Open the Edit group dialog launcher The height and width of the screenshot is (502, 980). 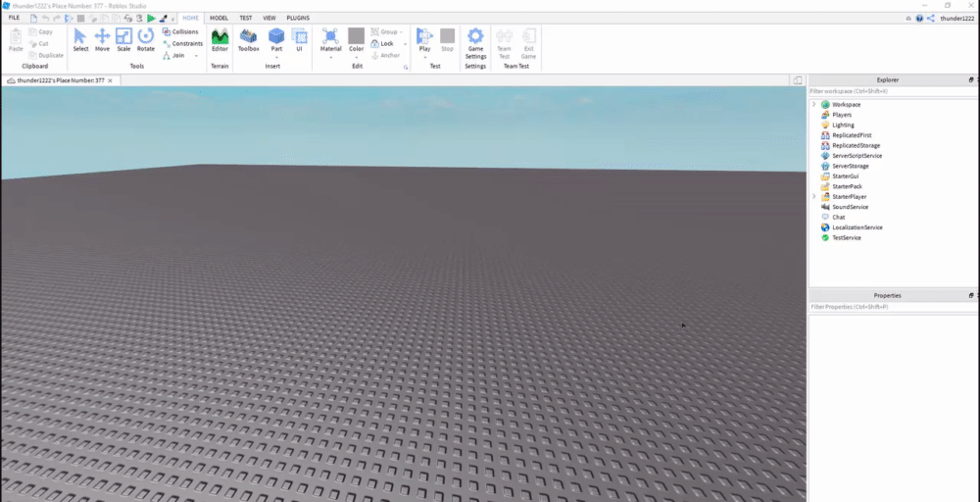(405, 67)
